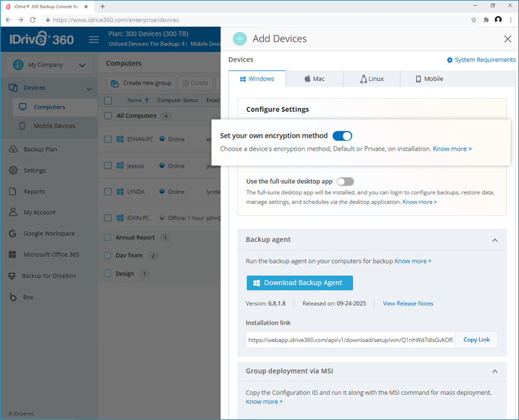Viewport: 519px width, 420px height.
Task: Open Google Workspace backup
Action: tap(49, 234)
